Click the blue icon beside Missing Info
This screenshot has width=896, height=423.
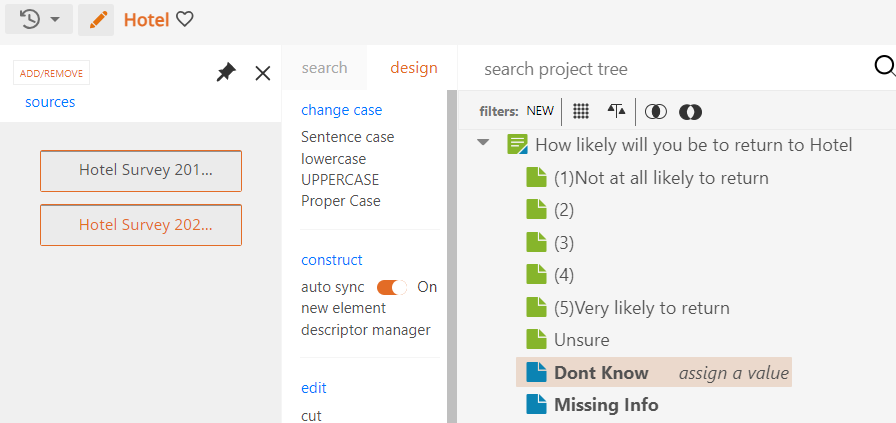(x=536, y=405)
